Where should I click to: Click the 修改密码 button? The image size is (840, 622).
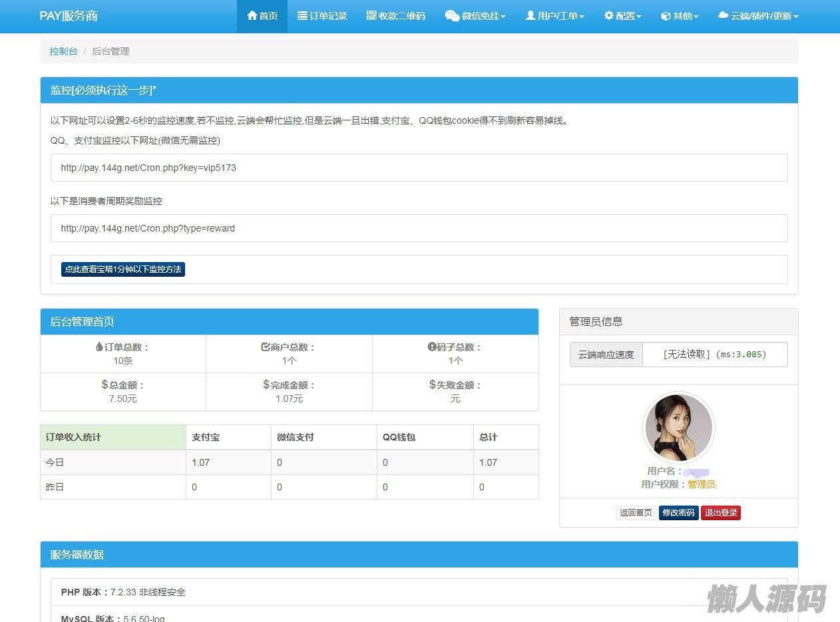678,513
